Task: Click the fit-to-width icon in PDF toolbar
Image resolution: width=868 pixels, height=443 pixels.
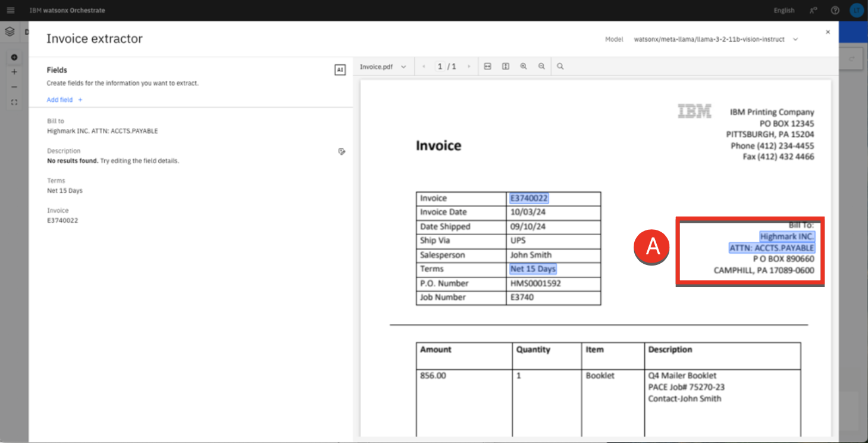Action: point(487,67)
